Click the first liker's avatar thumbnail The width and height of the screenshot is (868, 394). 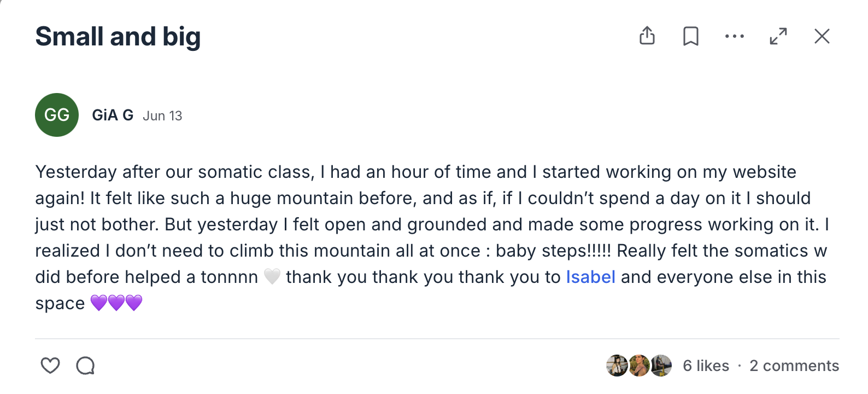(x=617, y=366)
